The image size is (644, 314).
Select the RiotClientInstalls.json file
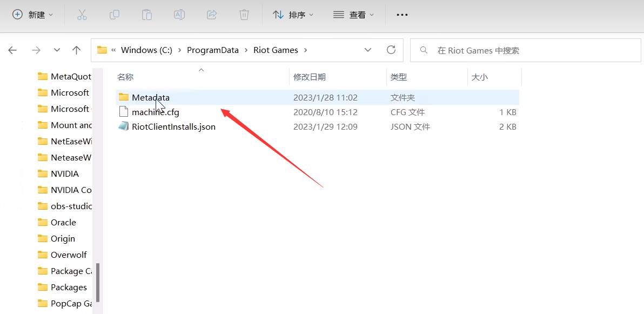pyautogui.click(x=317, y=126)
